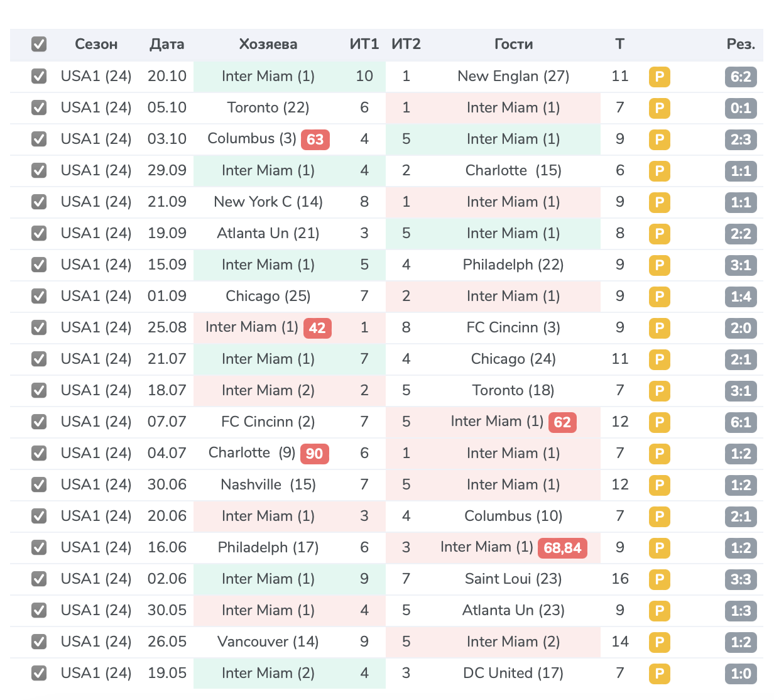This screenshot has width=774, height=700.
Task: Click the yellow P icon in the 20.10 row
Action: (x=659, y=77)
